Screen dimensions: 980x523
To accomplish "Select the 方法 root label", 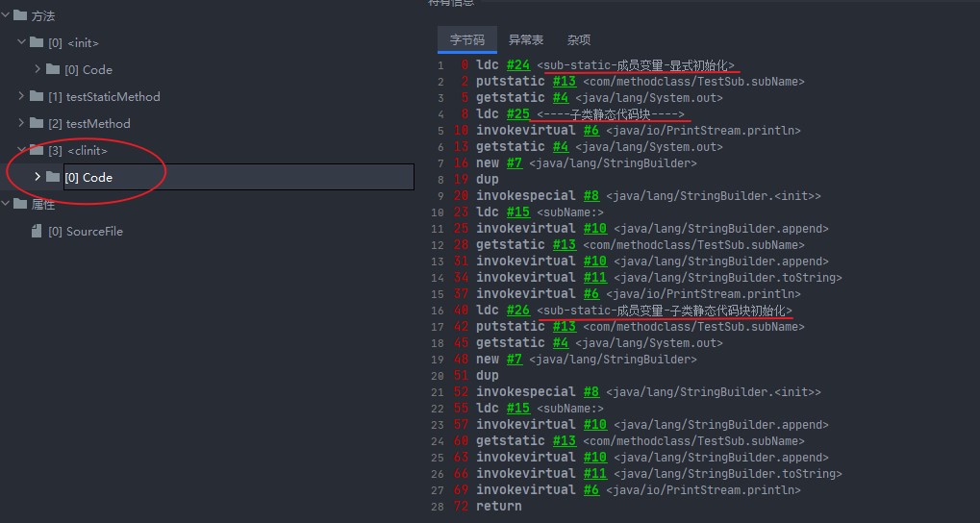I will click(43, 16).
